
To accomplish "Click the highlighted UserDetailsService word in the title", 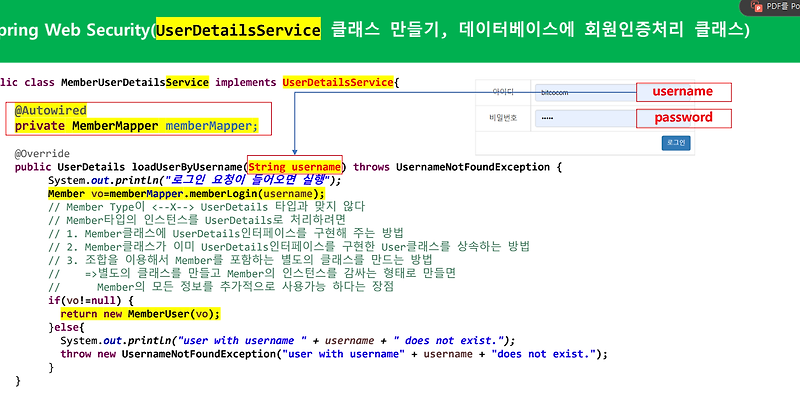I will click(x=238, y=31).
